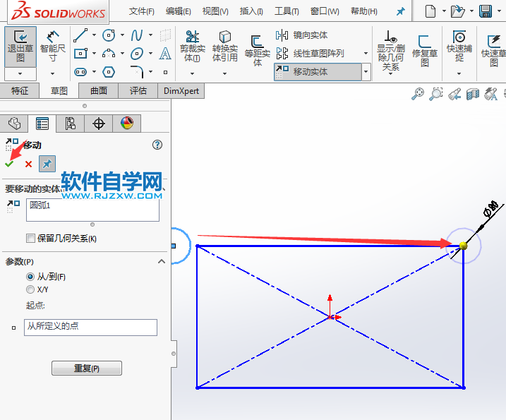The width and height of the screenshot is (506, 420).
Task: Select the X/Y radio option
Action: 30,289
